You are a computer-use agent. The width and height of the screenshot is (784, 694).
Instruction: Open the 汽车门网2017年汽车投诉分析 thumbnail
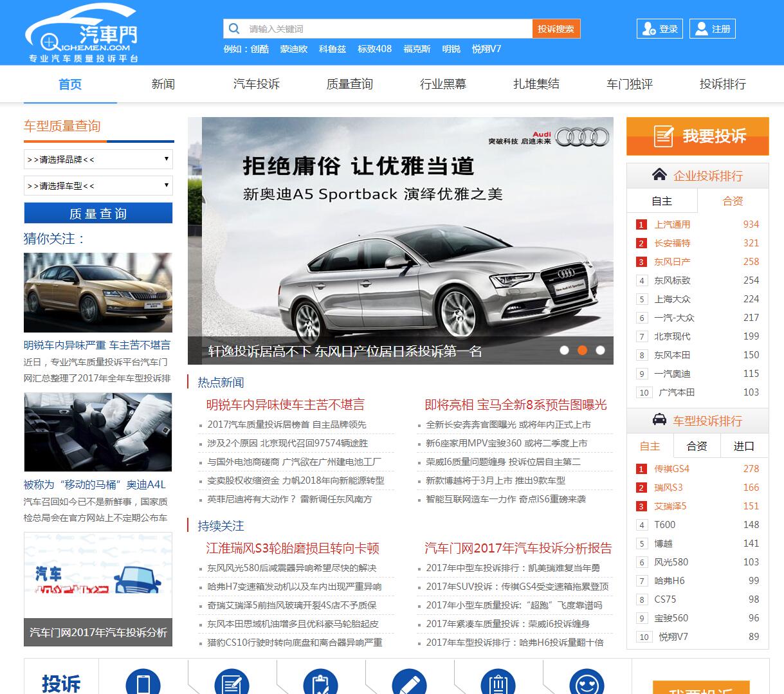coord(98,589)
